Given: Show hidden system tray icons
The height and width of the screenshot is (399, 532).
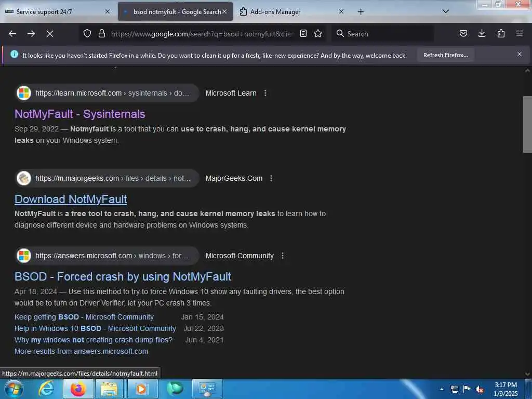Looking at the screenshot, I should 442,389.
